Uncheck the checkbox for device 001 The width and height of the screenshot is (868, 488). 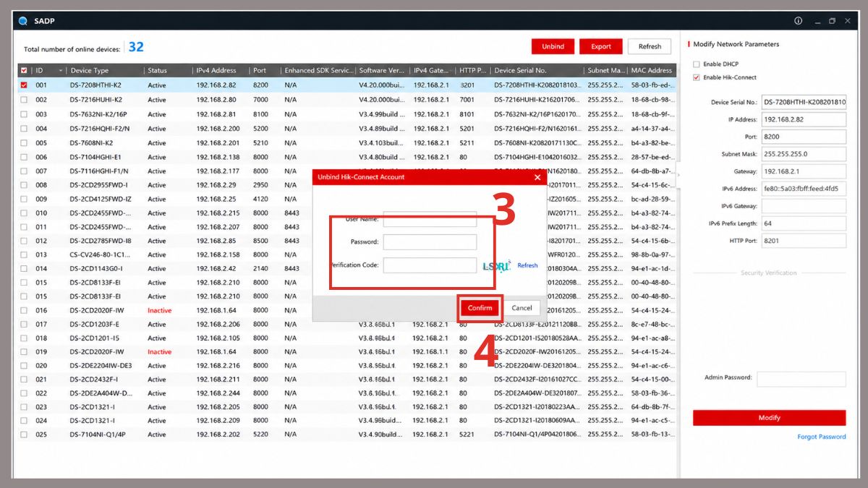[24, 85]
